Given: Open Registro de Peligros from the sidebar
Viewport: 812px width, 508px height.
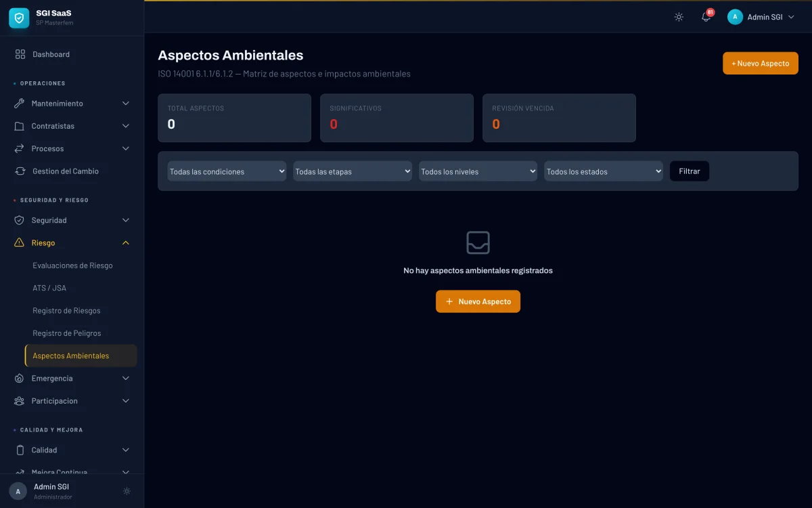Looking at the screenshot, I should pyautogui.click(x=68, y=333).
